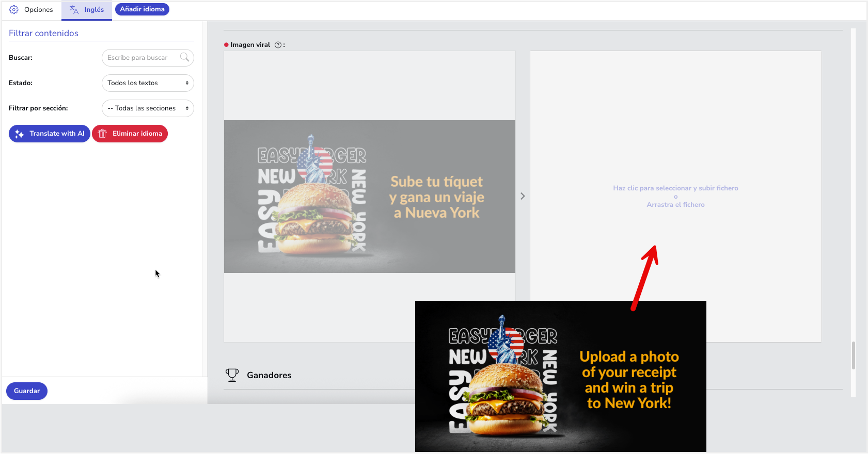The width and height of the screenshot is (868, 454).
Task: Switch to the Inglés language tab
Action: (x=87, y=10)
